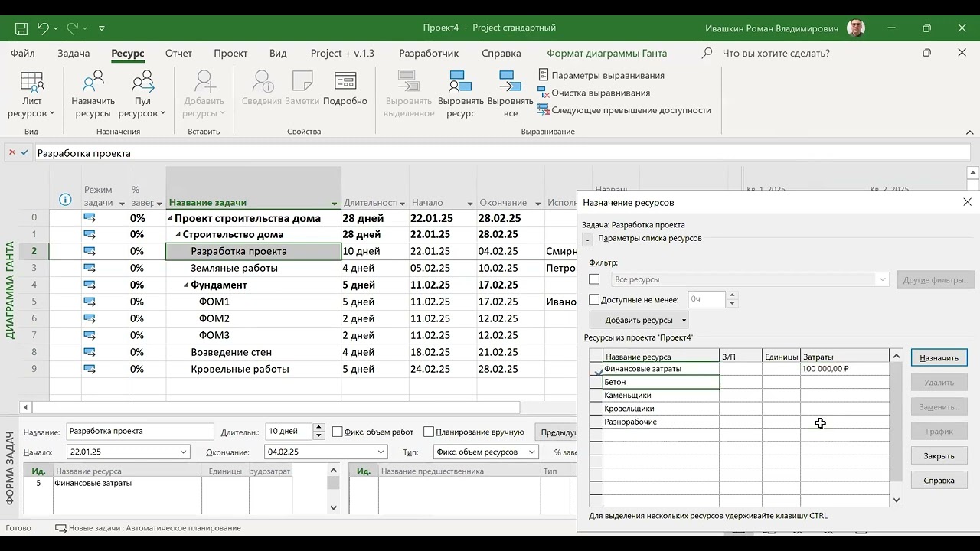Viewport: 980px width, 551px height.
Task: Switch to the Отчет tab
Action: [178, 54]
